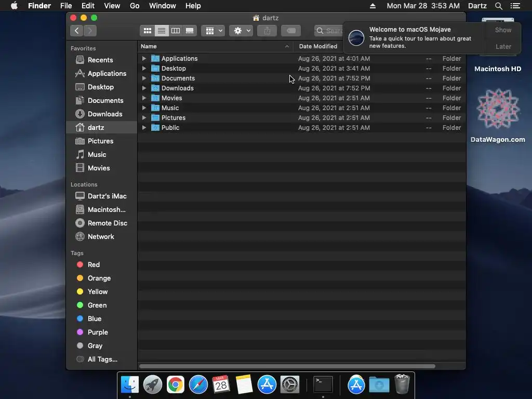The height and width of the screenshot is (399, 532).
Task: Open Pictures in the sidebar
Action: pos(100,141)
